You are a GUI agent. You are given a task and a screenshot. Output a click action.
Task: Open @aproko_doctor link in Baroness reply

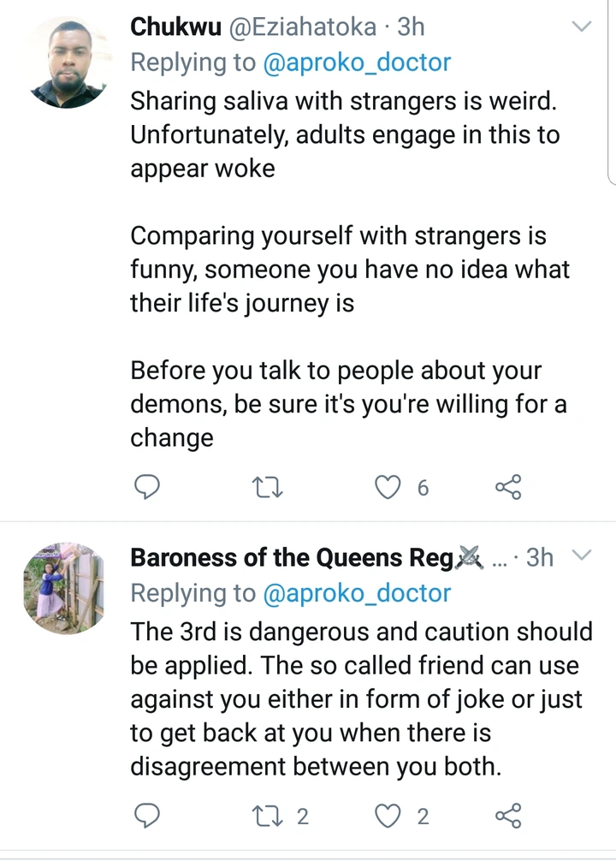tap(356, 593)
